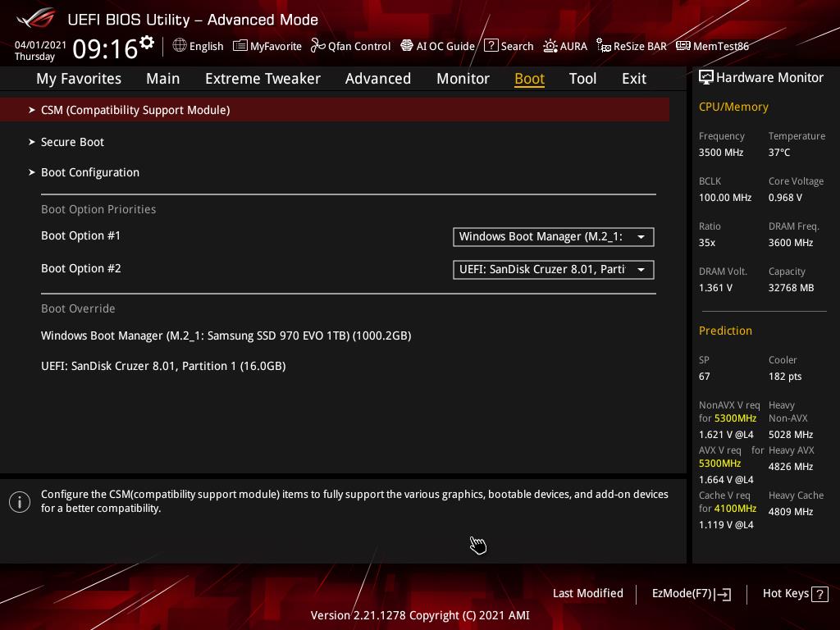The height and width of the screenshot is (630, 840).
Task: Open Qfan Control fan icon
Action: click(318, 46)
